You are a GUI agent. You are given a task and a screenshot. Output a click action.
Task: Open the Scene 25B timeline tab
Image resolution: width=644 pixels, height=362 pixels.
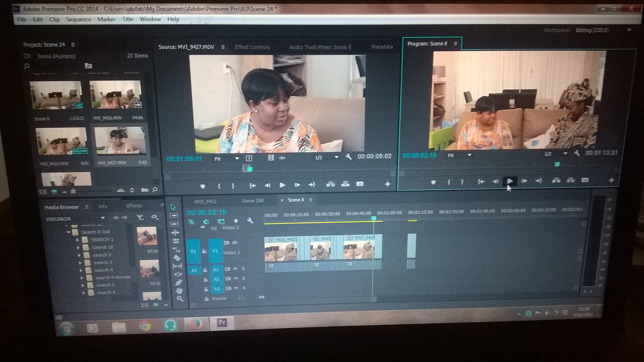(x=252, y=201)
